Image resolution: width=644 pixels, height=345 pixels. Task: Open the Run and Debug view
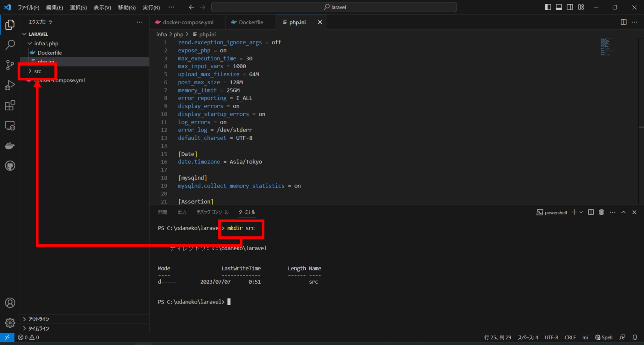(x=10, y=85)
